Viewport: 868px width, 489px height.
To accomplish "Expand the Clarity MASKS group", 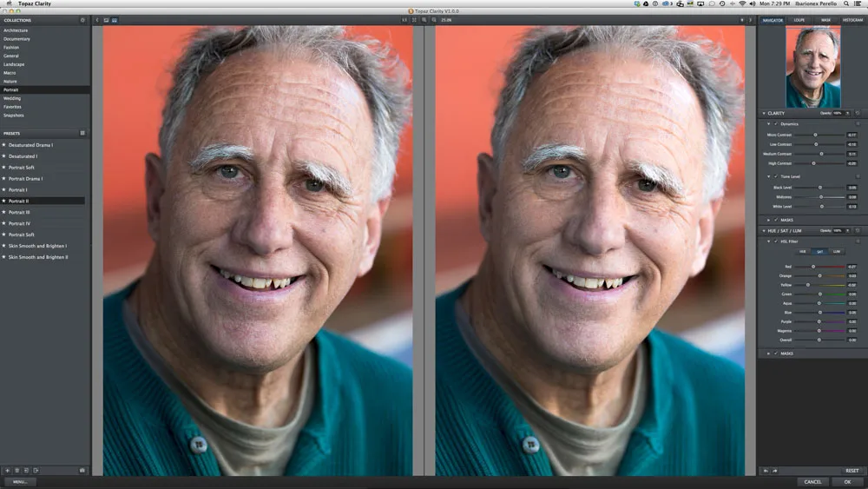I will tap(769, 220).
